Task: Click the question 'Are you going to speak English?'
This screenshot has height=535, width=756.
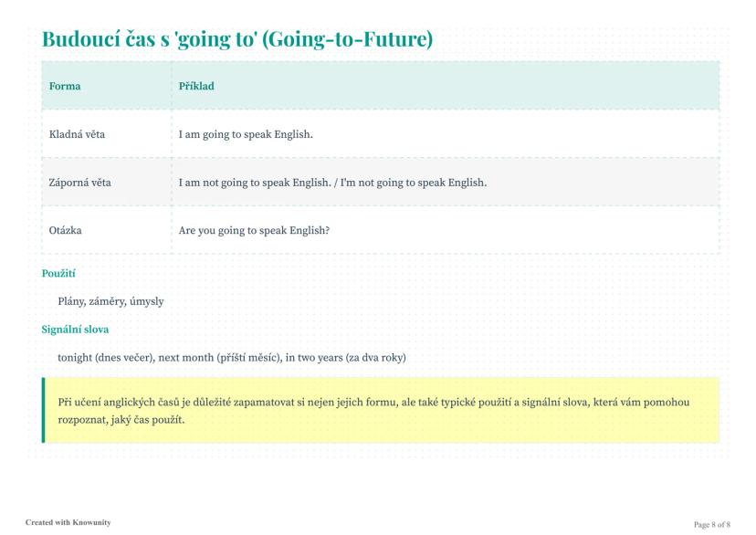Action: pos(254,230)
